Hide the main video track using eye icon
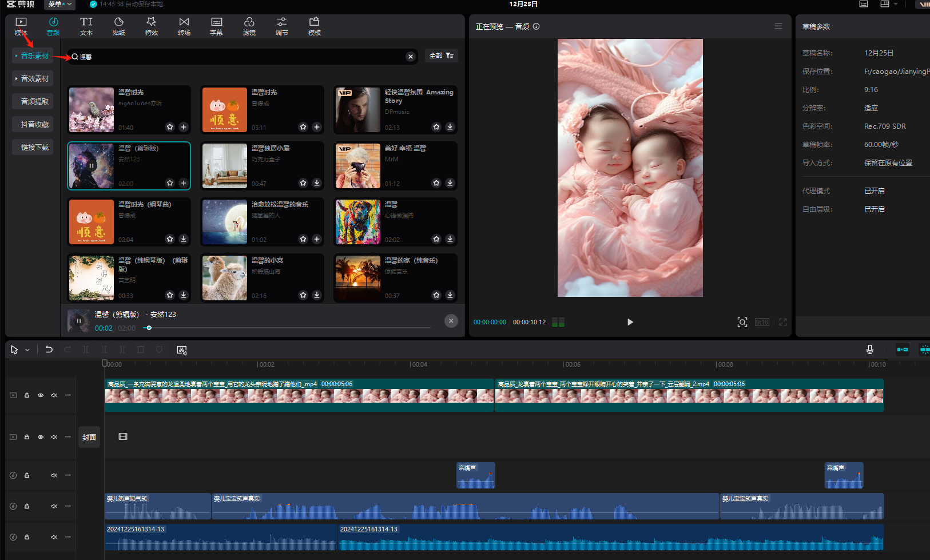The width and height of the screenshot is (930, 560). pyautogui.click(x=41, y=395)
